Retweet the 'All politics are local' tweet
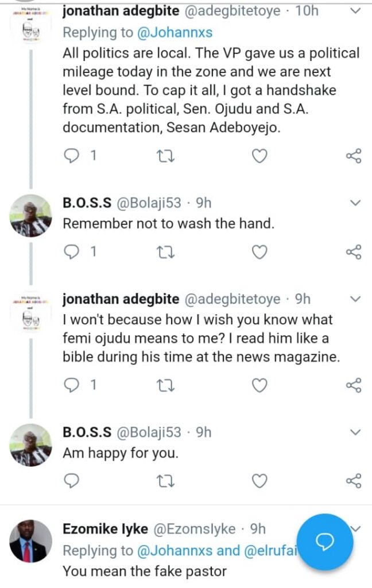 [x=166, y=156]
